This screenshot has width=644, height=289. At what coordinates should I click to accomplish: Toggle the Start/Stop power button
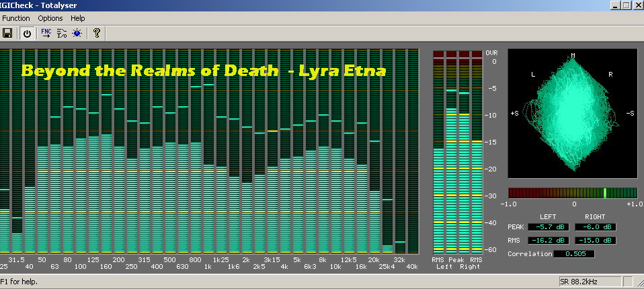tap(27, 33)
